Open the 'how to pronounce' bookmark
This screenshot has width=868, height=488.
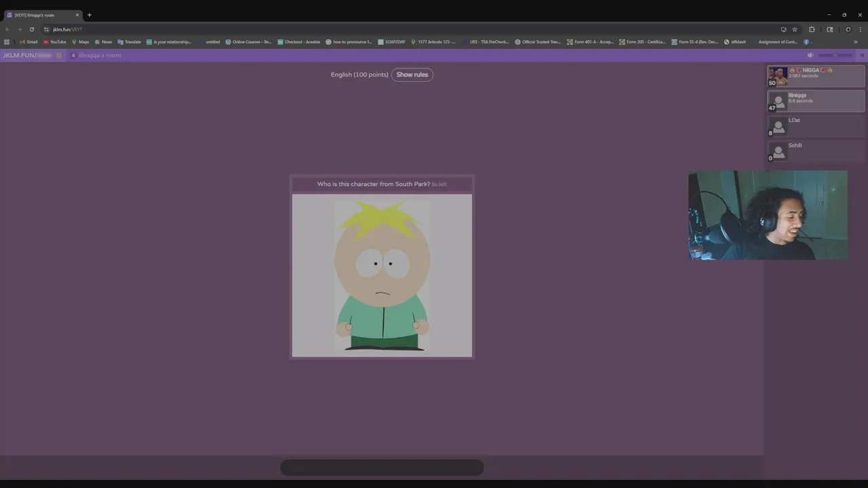(x=349, y=42)
